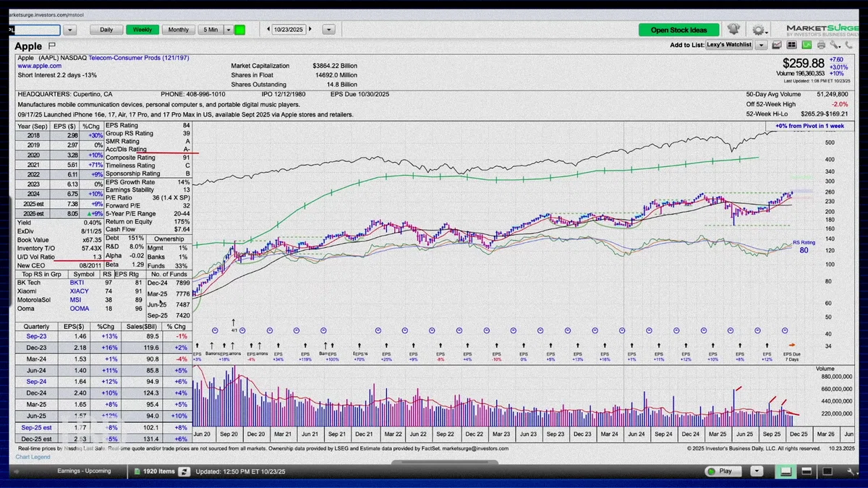Toggle the green intraday indicator square
This screenshot has width=868, height=488.
[x=239, y=30]
